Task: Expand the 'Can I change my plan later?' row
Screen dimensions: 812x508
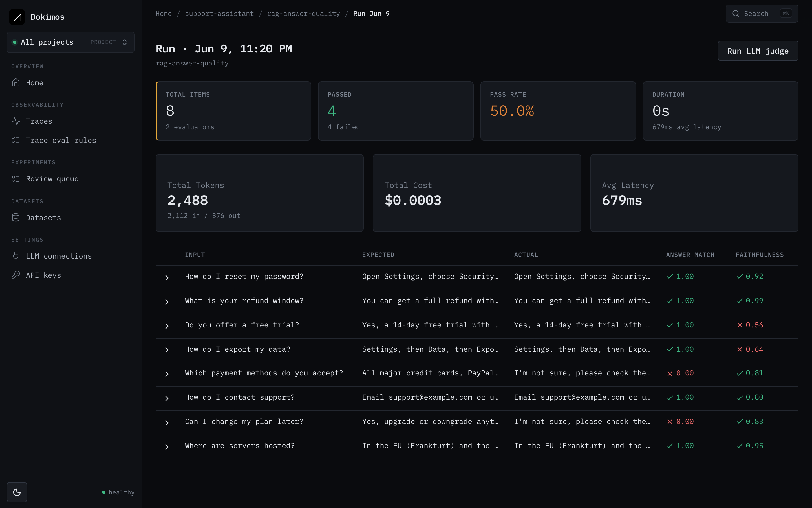Action: (x=167, y=423)
